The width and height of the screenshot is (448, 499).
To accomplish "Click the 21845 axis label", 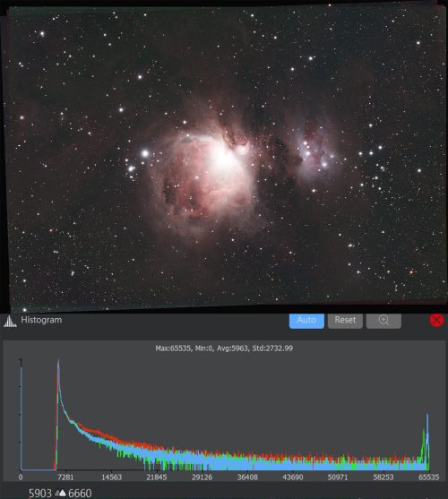I will pyautogui.click(x=157, y=477).
